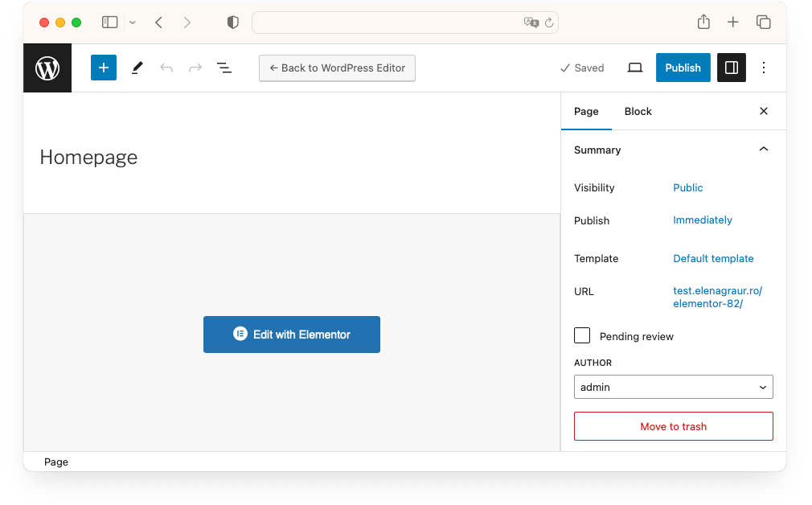Open the block inserter plus button
Viewport: 812px width, 505px height.
pos(104,68)
